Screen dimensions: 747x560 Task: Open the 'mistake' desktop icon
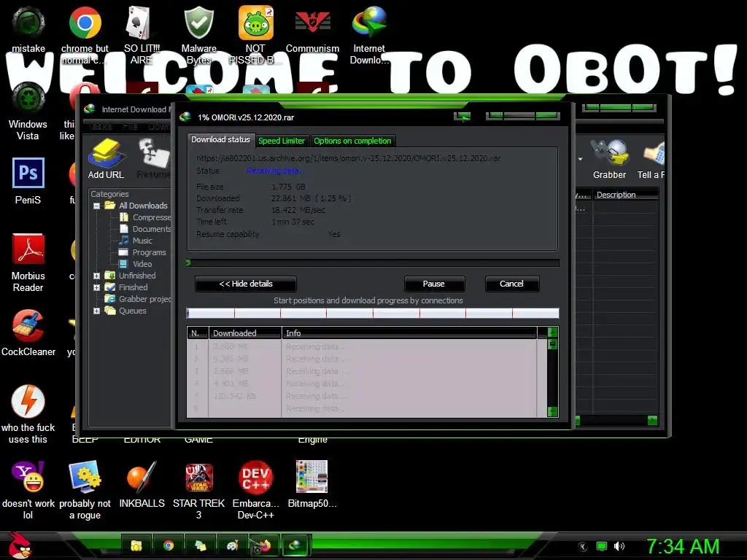click(28, 29)
